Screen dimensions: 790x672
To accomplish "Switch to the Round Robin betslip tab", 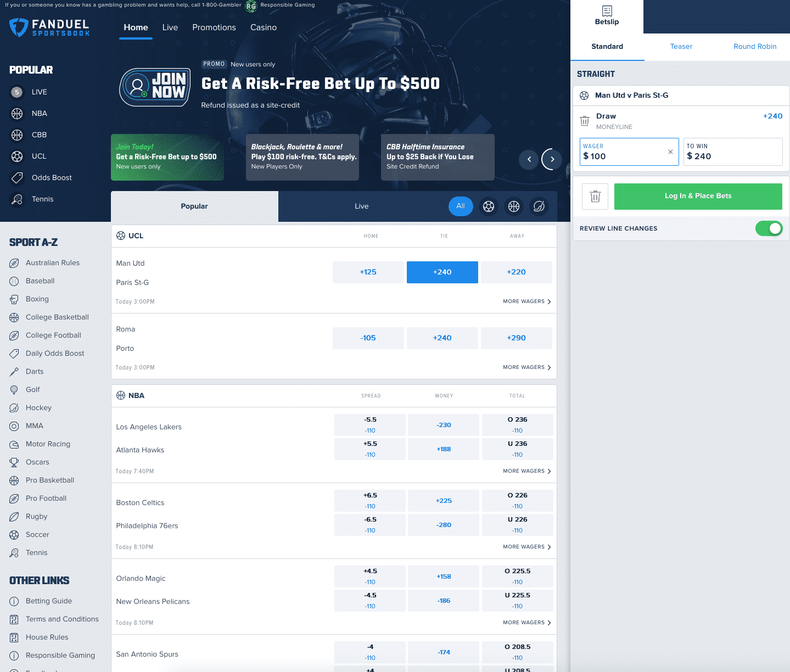I will point(755,47).
